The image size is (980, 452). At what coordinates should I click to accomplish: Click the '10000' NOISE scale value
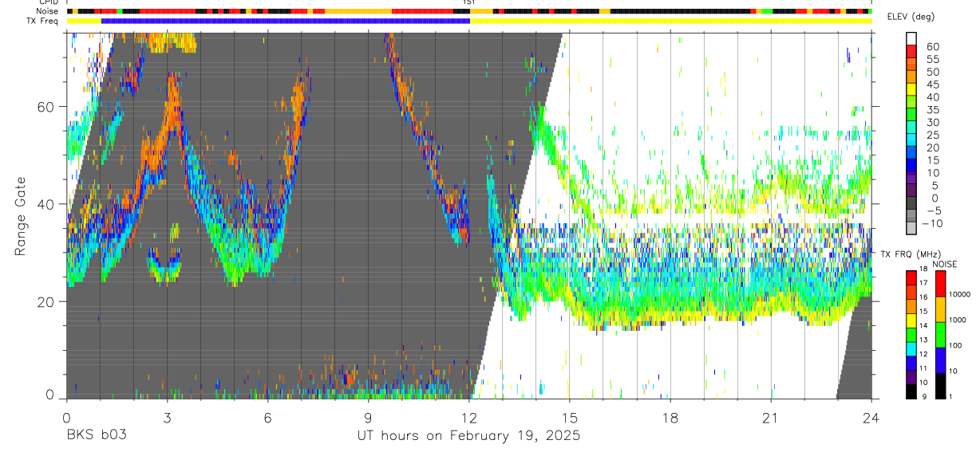(960, 294)
